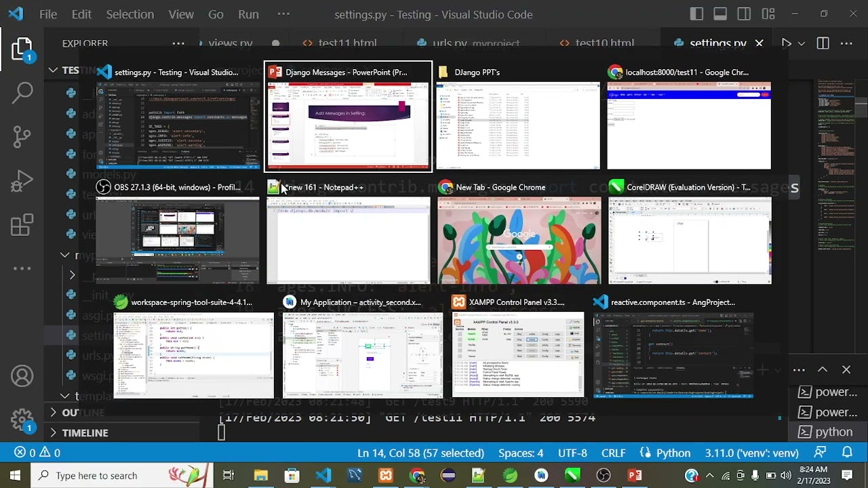Open the feedback icon in the status bar
868x488 pixels.
[821, 453]
